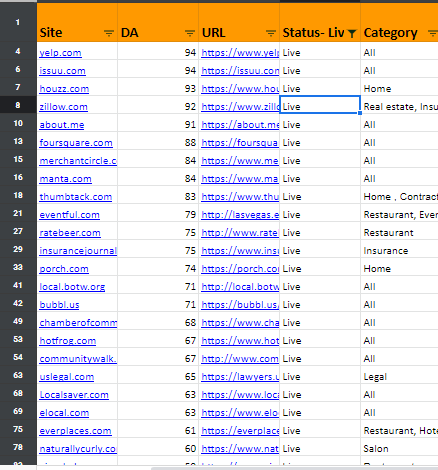Open the ratebeer.com site link
The height and width of the screenshot is (470, 438).
pos(70,233)
